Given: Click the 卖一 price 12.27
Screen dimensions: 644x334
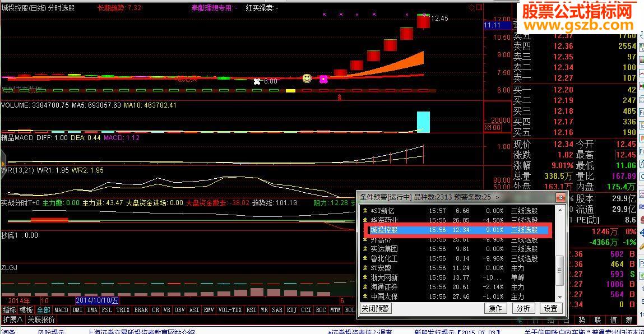Looking at the screenshot, I should (x=563, y=78).
